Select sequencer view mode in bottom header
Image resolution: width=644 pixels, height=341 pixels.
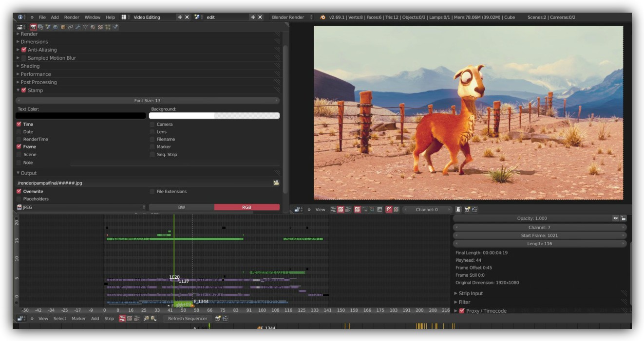click(122, 319)
